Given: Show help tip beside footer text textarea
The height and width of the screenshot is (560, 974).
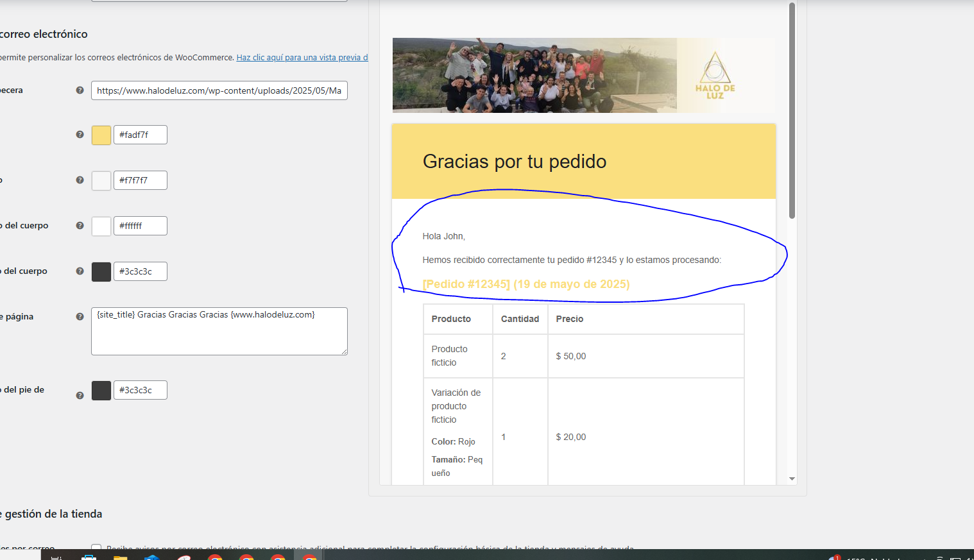Looking at the screenshot, I should tap(80, 317).
